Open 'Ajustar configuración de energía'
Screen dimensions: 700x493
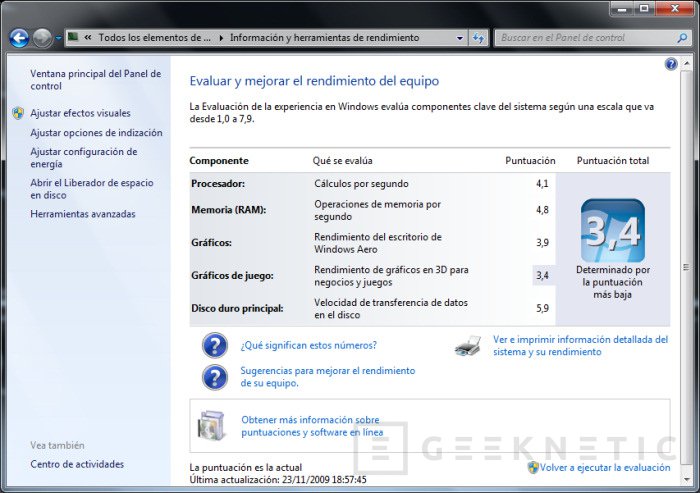tap(83, 158)
